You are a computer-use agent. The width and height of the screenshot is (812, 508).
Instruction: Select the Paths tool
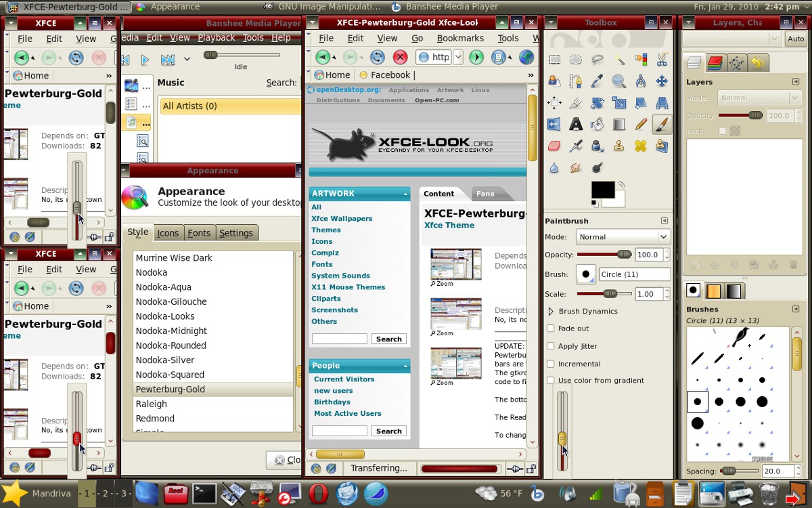point(576,81)
